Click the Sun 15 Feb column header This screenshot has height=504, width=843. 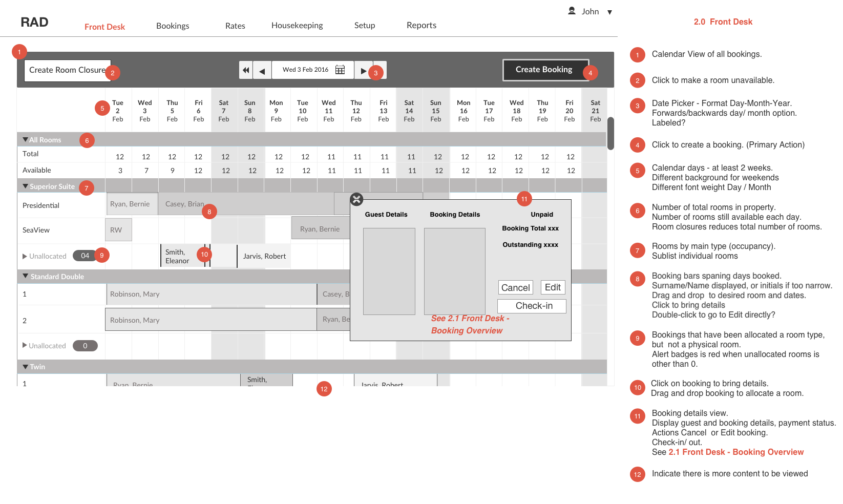pyautogui.click(x=436, y=111)
